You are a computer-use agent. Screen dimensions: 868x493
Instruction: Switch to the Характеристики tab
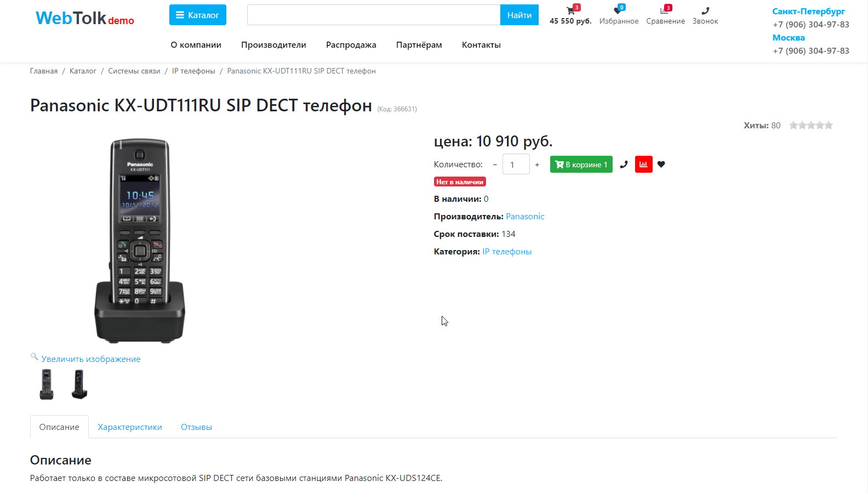point(130,427)
